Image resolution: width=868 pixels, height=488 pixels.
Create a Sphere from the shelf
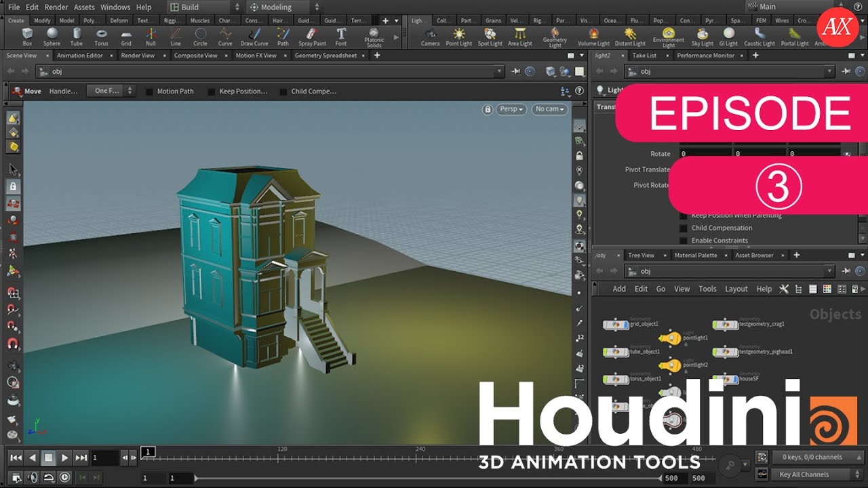coord(52,37)
